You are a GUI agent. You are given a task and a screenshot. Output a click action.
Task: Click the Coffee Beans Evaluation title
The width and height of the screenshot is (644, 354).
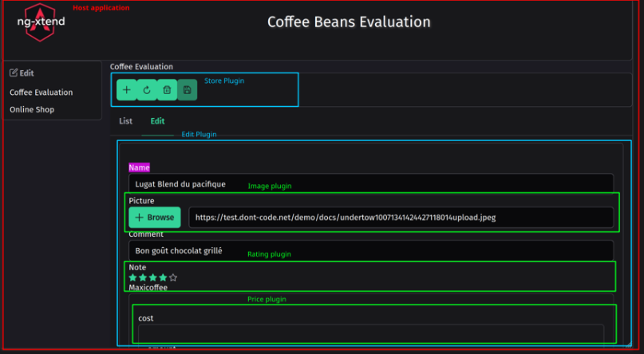(x=349, y=22)
